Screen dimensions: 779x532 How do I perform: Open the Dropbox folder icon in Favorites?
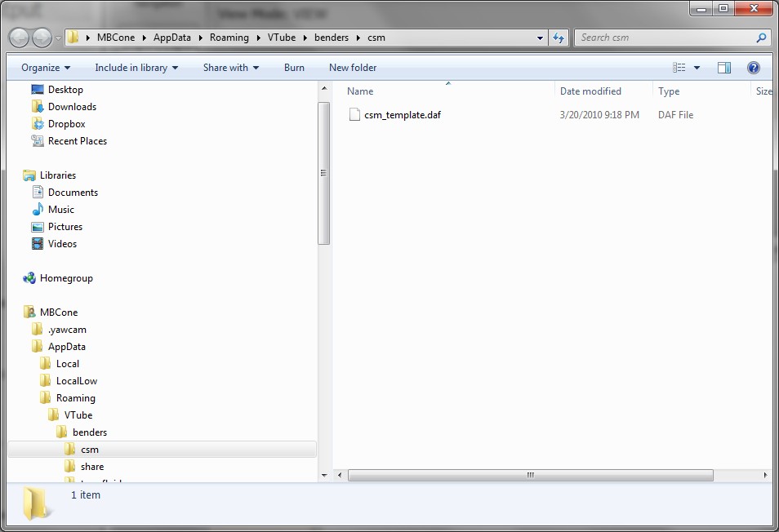coord(38,124)
